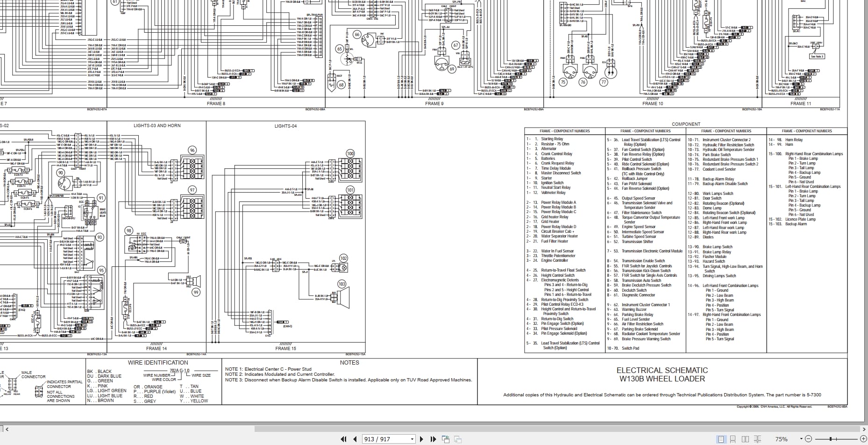This screenshot has height=445, width=868.
Task: Click component number 100 circle in Frame 15
Action: point(350,153)
